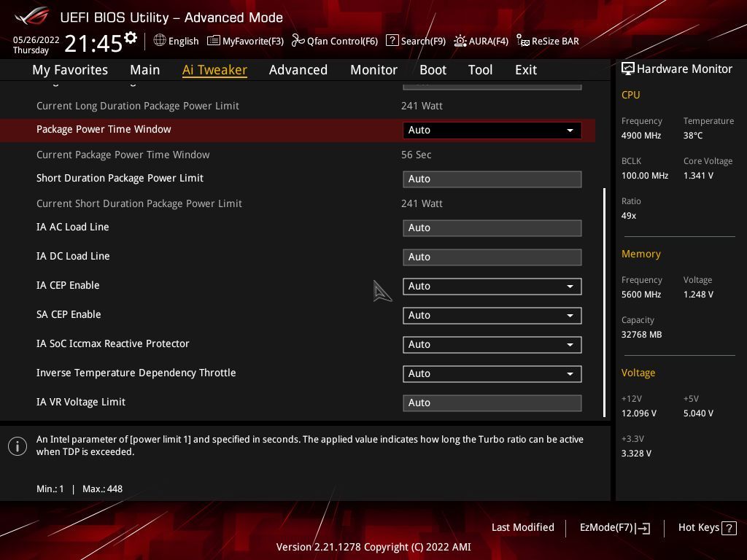
Task: Click the EzMode exit arrow icon
Action: coord(643,528)
